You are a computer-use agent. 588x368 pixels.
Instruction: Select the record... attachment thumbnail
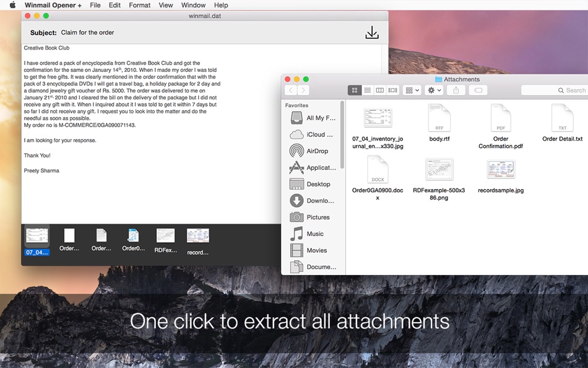coord(197,236)
